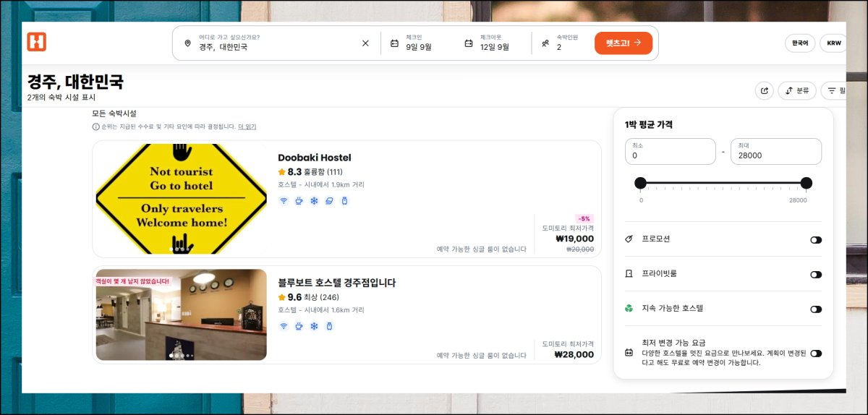Click the last amenity icon on Doobaki Hostel
Screen dimensions: 868x415
[x=344, y=200]
